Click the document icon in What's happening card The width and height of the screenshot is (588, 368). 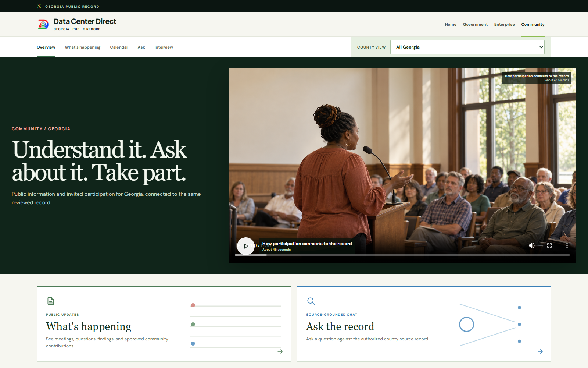[51, 301]
